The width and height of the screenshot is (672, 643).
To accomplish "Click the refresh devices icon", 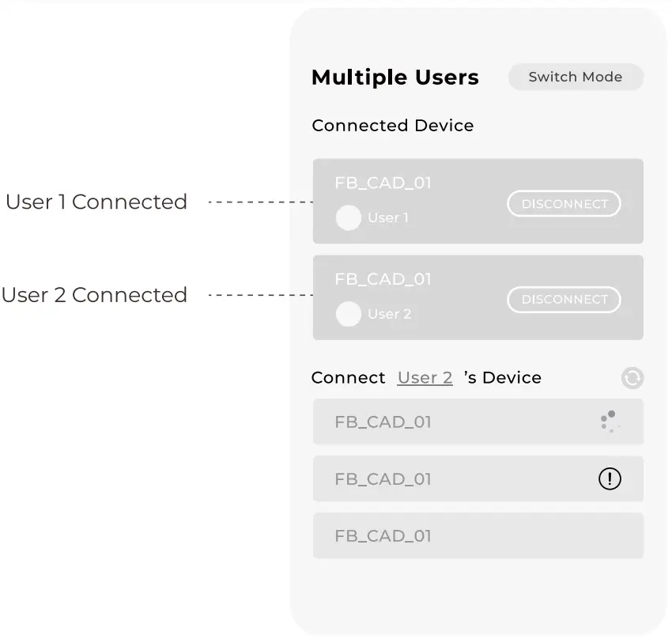I will [x=632, y=378].
